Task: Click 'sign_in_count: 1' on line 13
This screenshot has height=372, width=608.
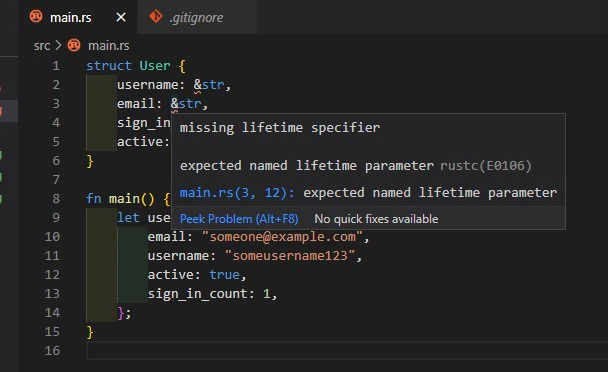Action: pos(209,294)
